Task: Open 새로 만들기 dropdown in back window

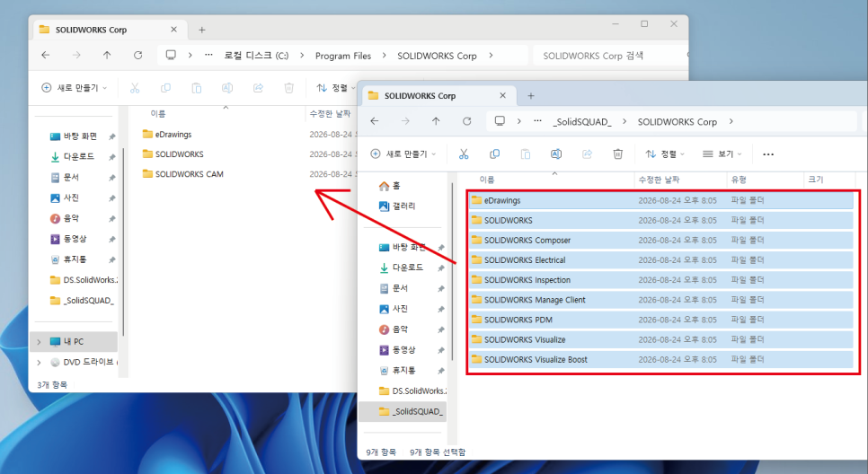Action: coord(75,88)
